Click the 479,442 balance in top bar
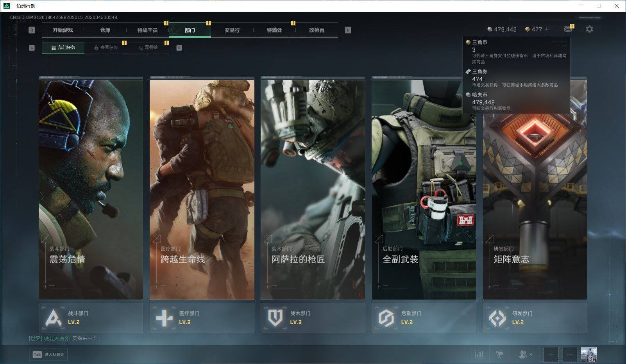This screenshot has height=364, width=626. click(505, 29)
